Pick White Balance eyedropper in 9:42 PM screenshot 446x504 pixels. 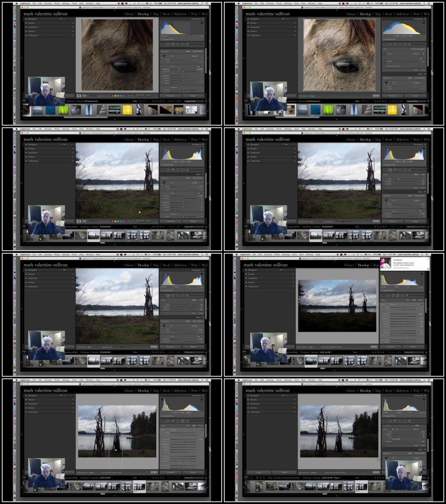click(x=163, y=57)
